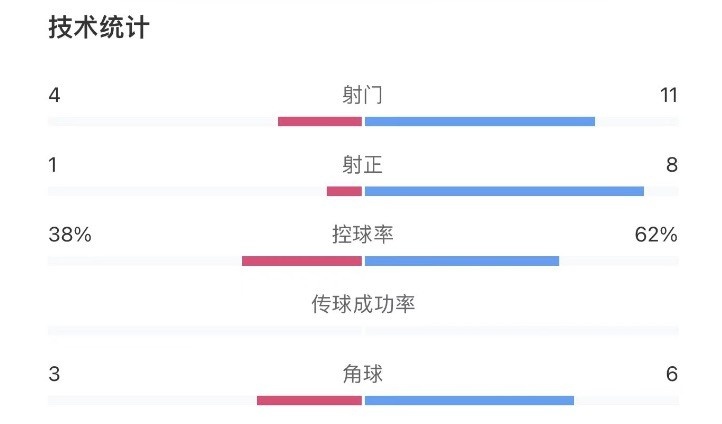
Task: Click the red 控球率 possession bar
Action: tap(302, 261)
